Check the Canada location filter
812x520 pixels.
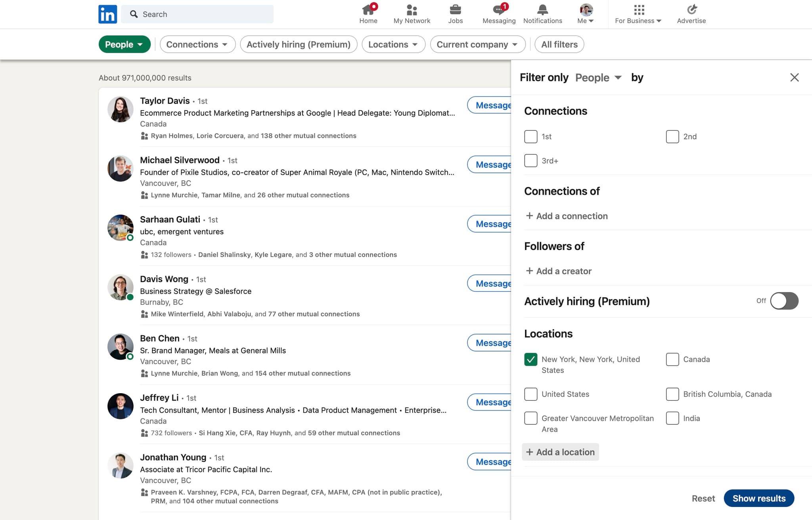pos(672,359)
